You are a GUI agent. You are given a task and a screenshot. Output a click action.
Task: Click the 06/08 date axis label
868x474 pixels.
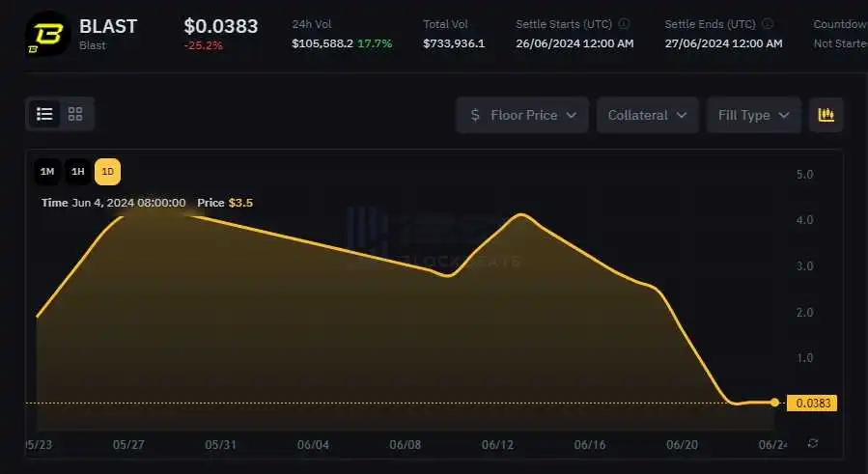[405, 445]
